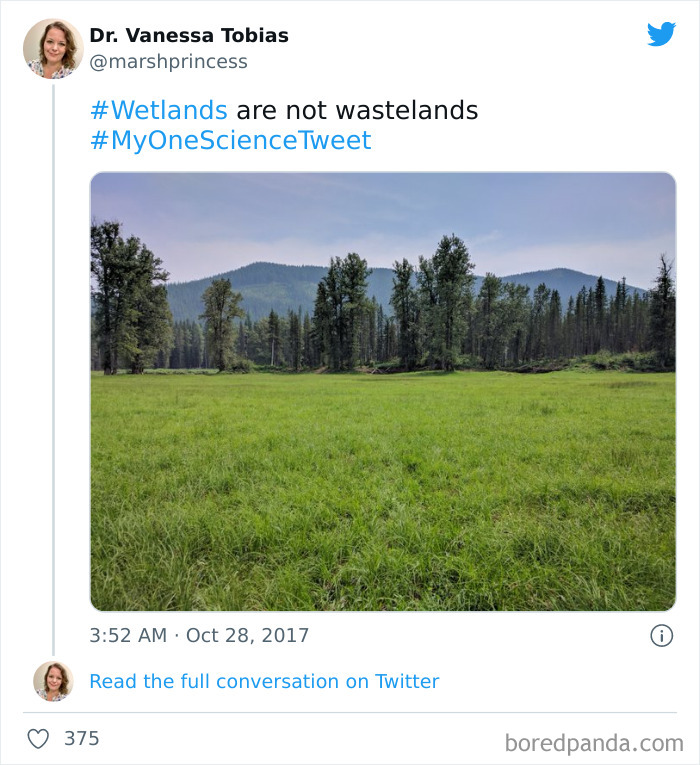Read the full conversation on Twitter
This screenshot has height=765, width=700.
coord(264,681)
